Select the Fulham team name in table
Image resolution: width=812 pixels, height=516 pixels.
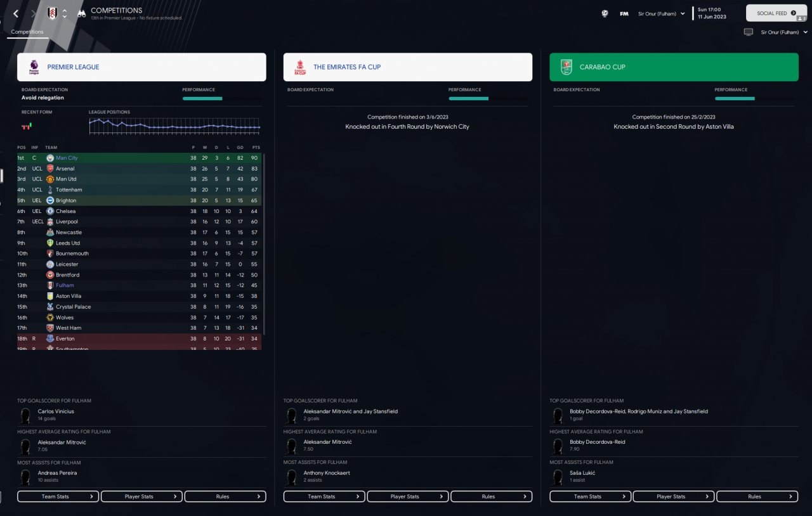[65, 285]
